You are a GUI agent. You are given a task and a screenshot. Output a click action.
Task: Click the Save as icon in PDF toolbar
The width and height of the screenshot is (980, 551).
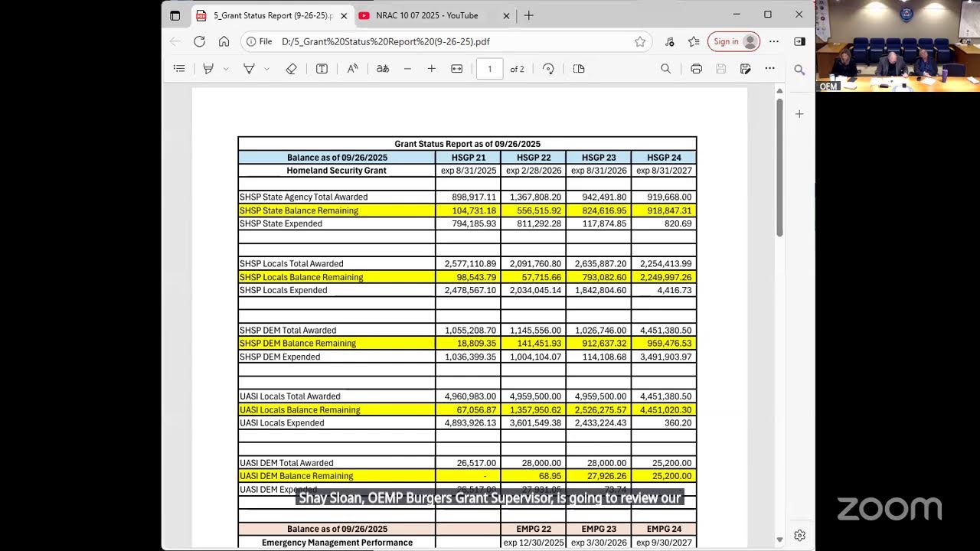pos(745,69)
